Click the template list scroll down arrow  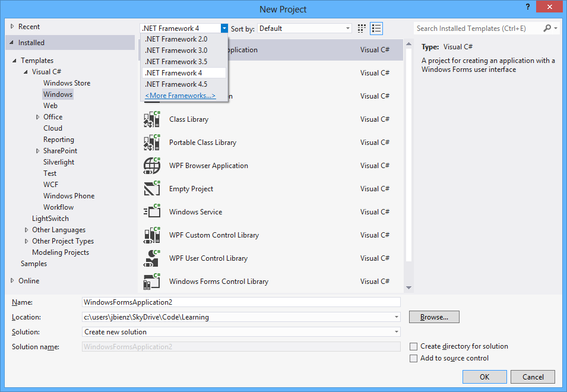pos(408,288)
